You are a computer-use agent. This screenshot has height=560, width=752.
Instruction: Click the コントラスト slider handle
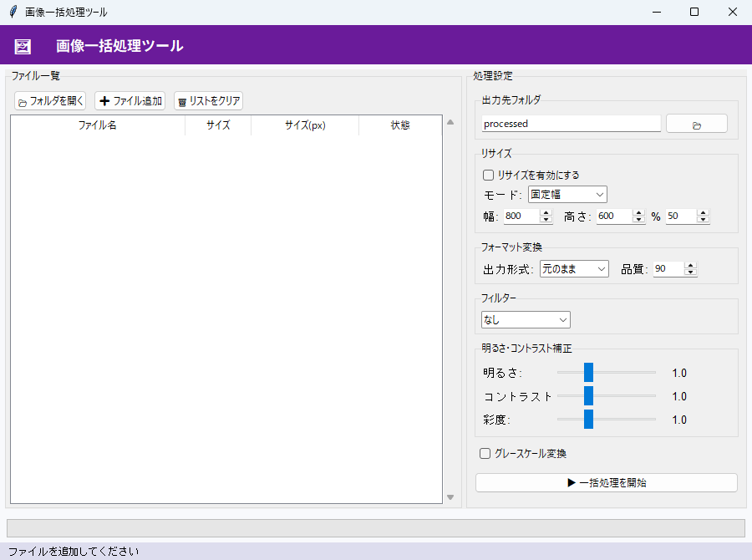[x=588, y=396]
